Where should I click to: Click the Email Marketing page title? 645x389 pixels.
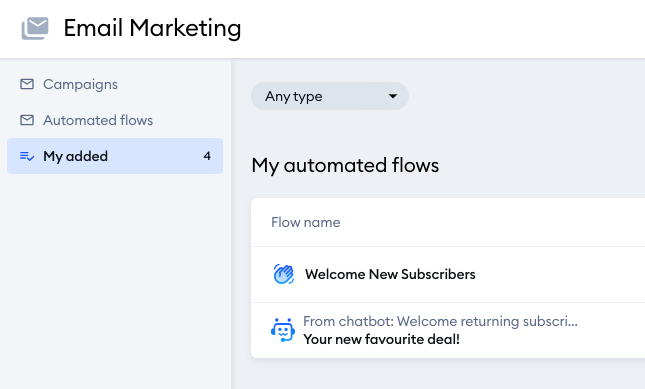coord(152,28)
